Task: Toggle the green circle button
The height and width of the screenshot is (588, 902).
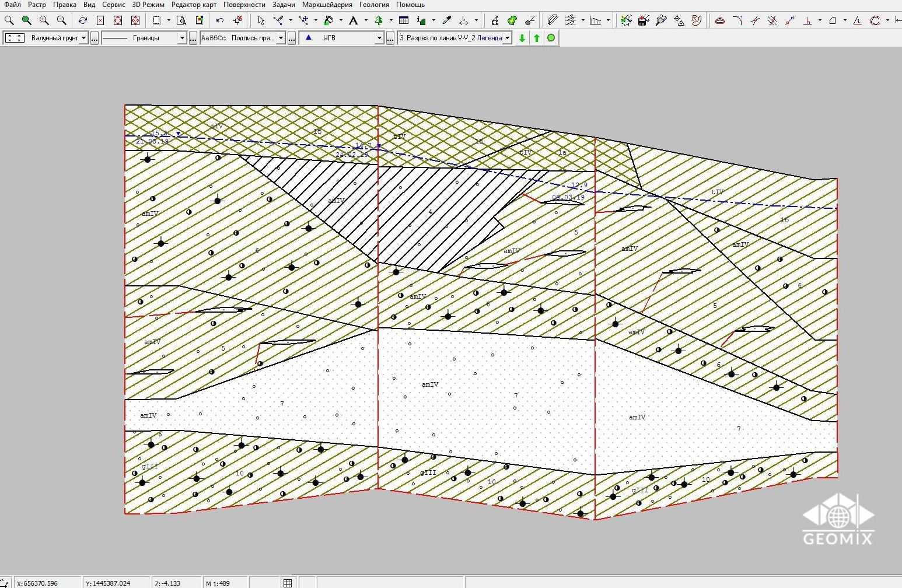Action: (551, 38)
